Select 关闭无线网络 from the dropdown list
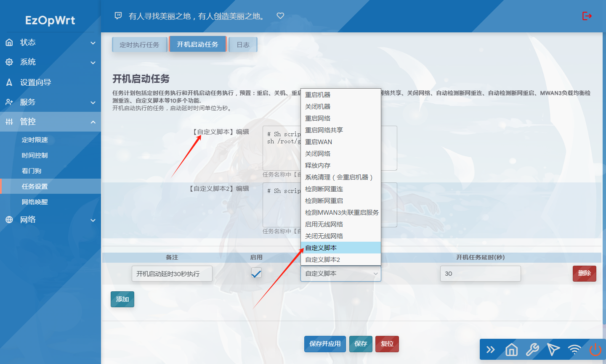This screenshot has width=606, height=364. [x=341, y=236]
